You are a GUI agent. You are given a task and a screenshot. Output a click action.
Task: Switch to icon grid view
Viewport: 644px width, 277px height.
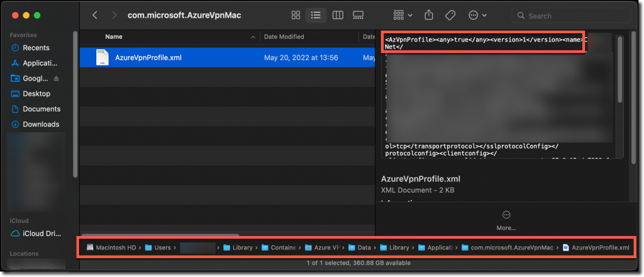point(296,16)
